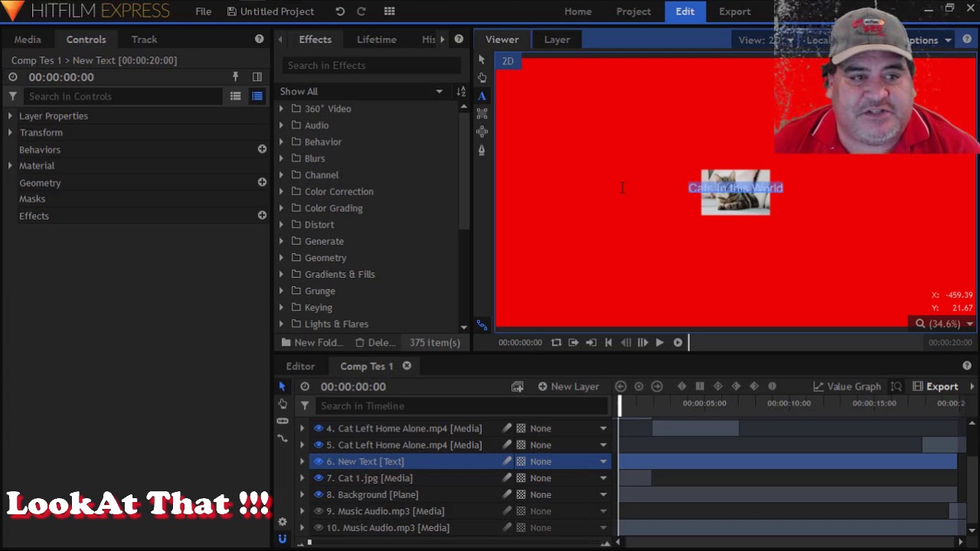Click Value Graph button
Viewport: 980px width, 551px height.
pos(847,386)
